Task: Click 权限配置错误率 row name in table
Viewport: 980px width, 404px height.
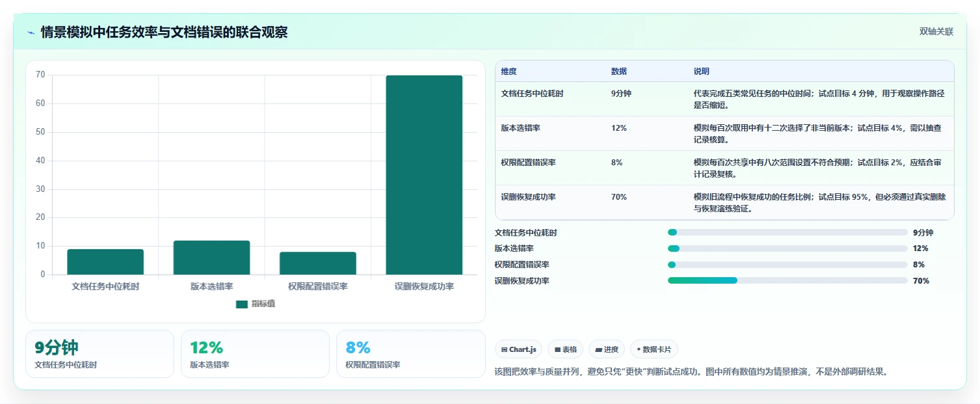Action: [x=529, y=163]
